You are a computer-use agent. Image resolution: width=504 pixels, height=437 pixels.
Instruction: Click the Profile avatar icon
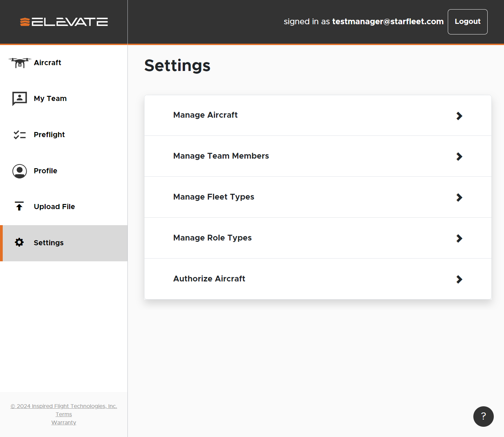(19, 171)
